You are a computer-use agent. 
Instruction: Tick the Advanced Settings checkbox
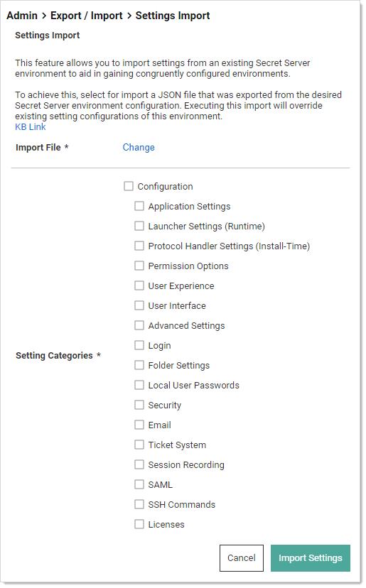point(139,325)
